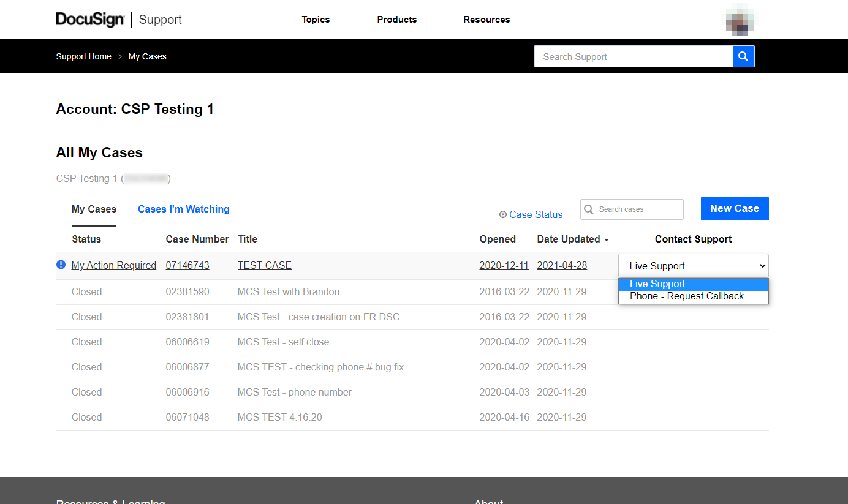
Task: Click the Case Status help icon
Action: tap(502, 214)
